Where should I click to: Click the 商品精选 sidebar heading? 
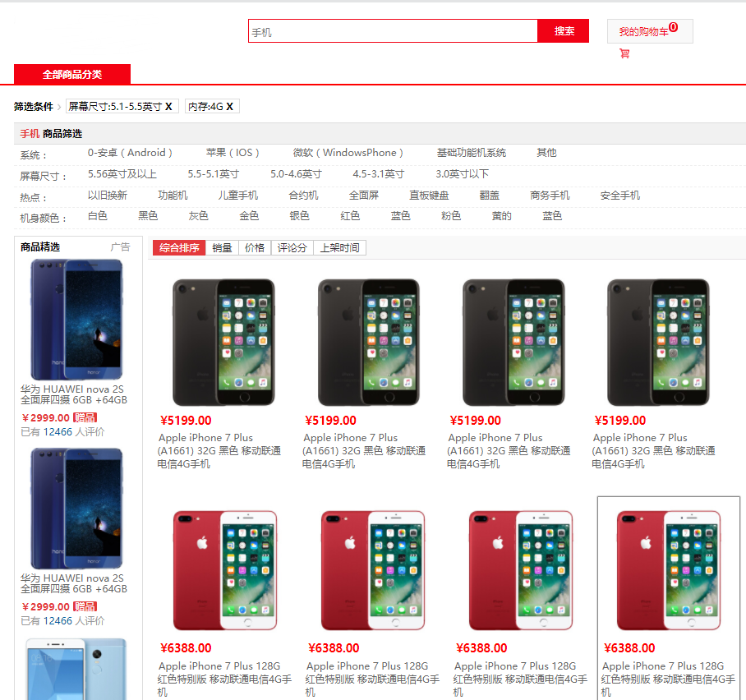point(40,247)
